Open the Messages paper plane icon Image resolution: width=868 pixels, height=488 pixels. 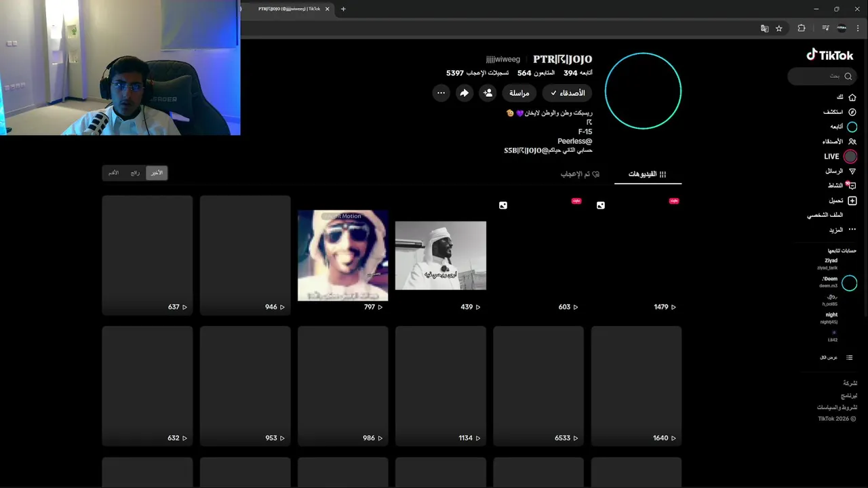852,171
